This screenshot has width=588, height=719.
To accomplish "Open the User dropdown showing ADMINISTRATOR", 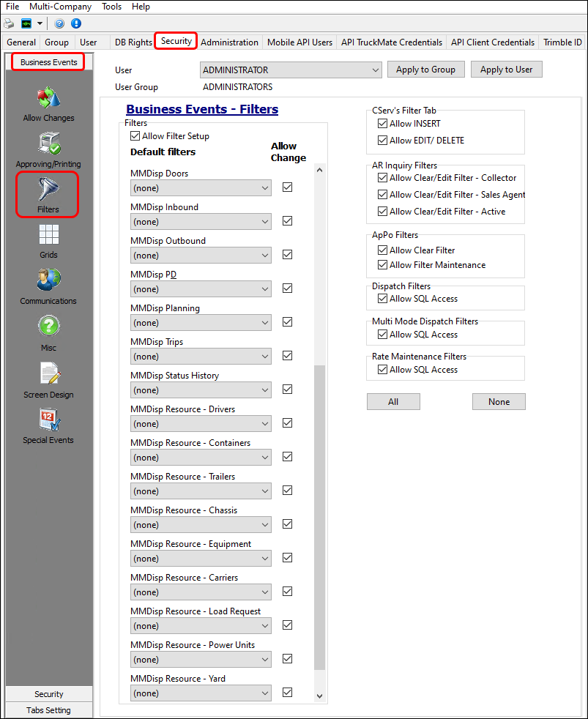I will (290, 69).
